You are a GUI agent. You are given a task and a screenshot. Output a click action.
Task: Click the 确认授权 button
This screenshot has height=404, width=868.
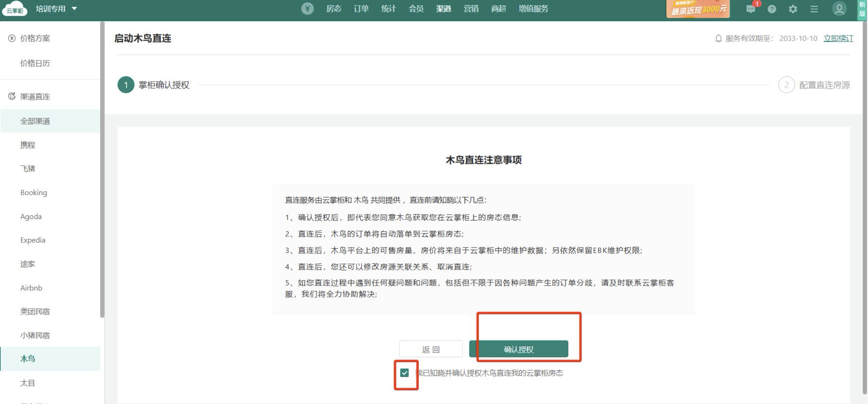click(518, 349)
